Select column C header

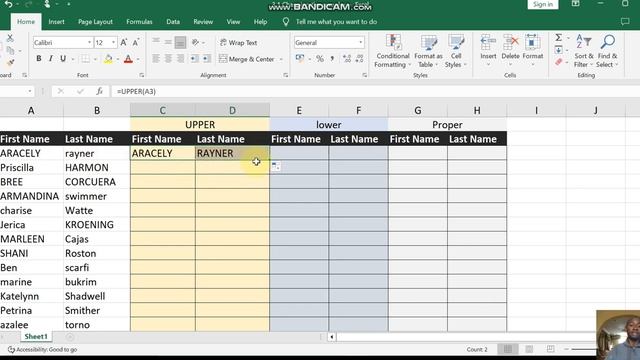coord(162,110)
